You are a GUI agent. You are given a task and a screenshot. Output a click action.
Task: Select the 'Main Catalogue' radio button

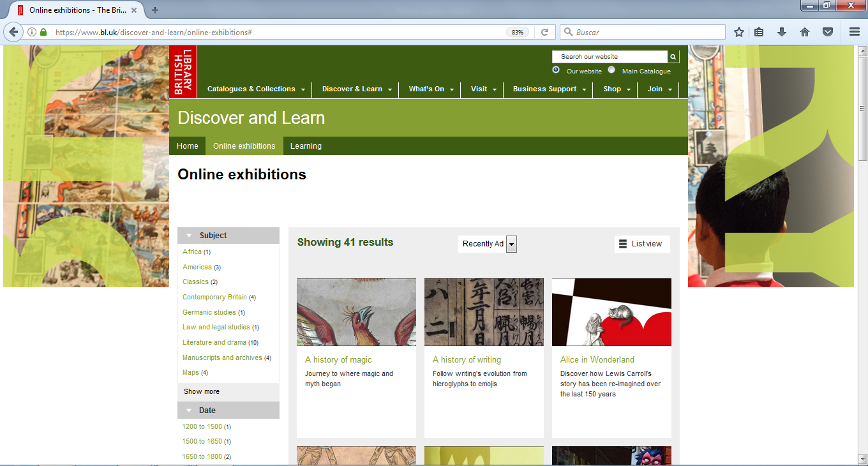pyautogui.click(x=611, y=70)
